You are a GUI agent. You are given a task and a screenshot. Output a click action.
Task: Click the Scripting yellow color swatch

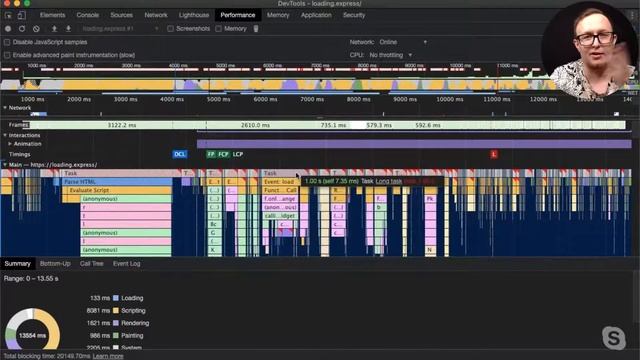click(116, 311)
